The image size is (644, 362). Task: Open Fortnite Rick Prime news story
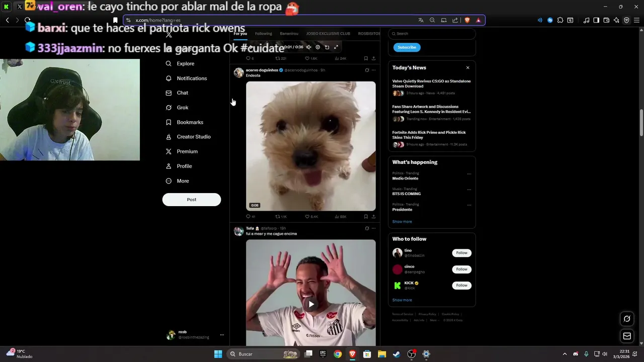click(432, 138)
